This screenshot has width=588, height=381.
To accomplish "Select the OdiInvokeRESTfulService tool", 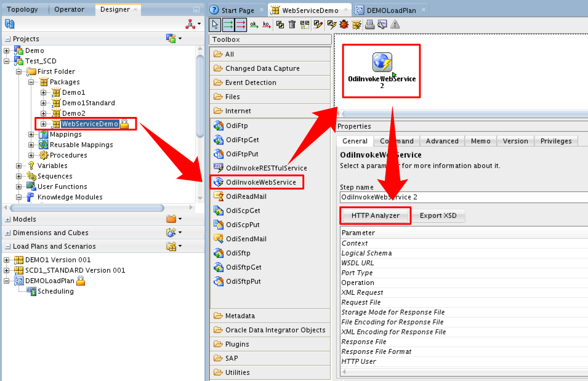I will pos(260,168).
